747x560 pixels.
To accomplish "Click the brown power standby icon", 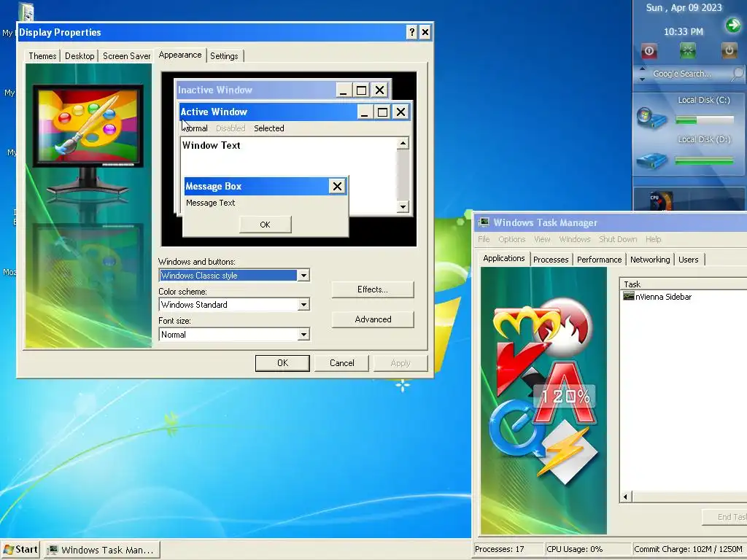I will tap(729, 50).
